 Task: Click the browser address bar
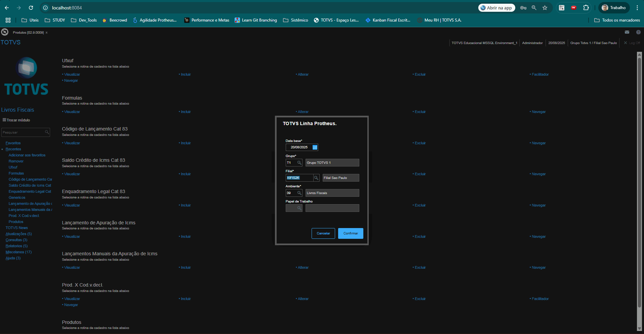259,8
